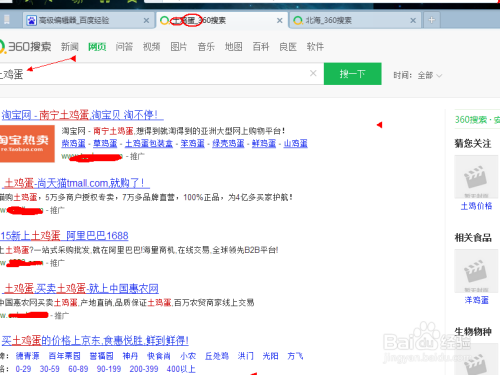Select the 德青源 brand filter

(28, 356)
